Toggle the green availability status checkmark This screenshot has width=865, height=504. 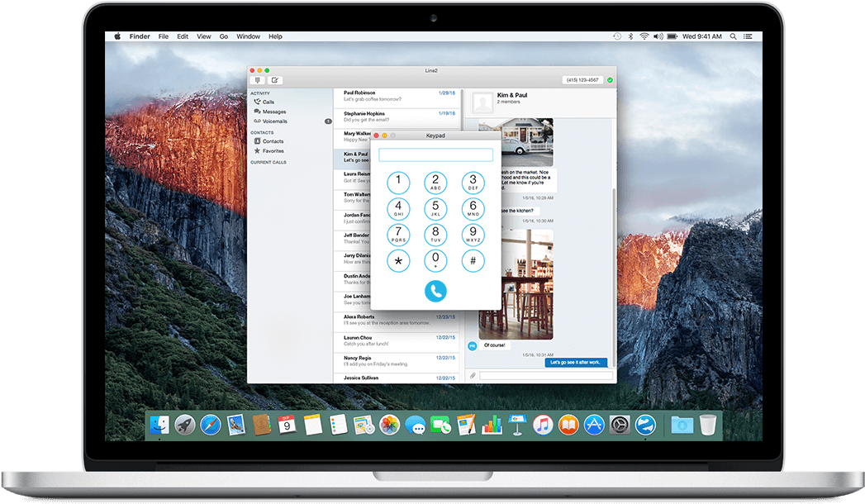(x=610, y=79)
